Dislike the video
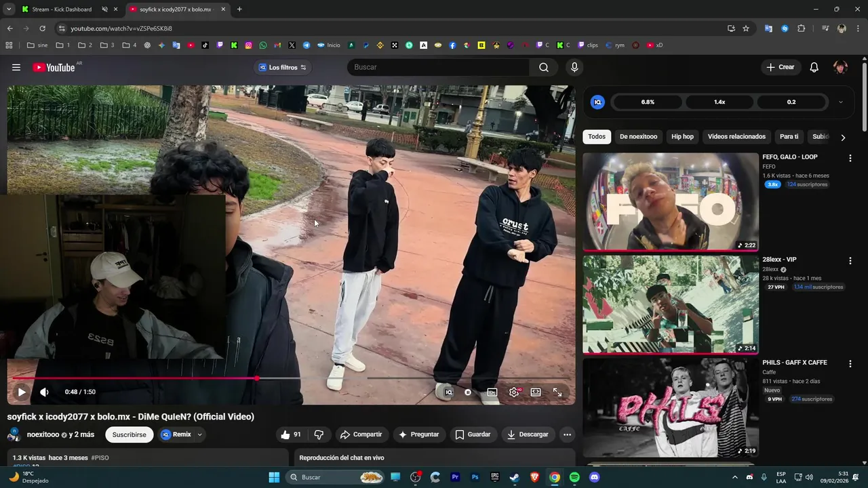Viewport: 868px width, 488px height. pos(319,434)
